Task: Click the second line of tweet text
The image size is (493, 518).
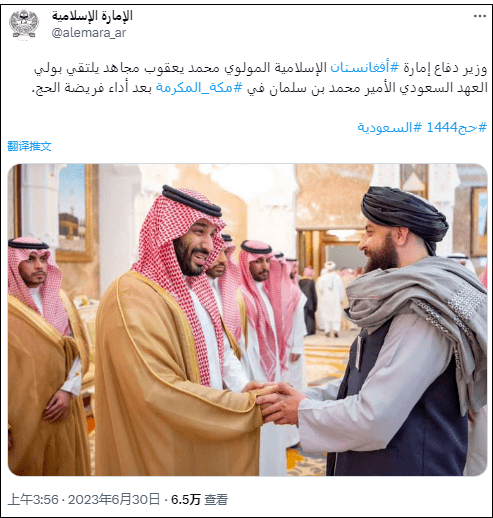Action: 260,88
